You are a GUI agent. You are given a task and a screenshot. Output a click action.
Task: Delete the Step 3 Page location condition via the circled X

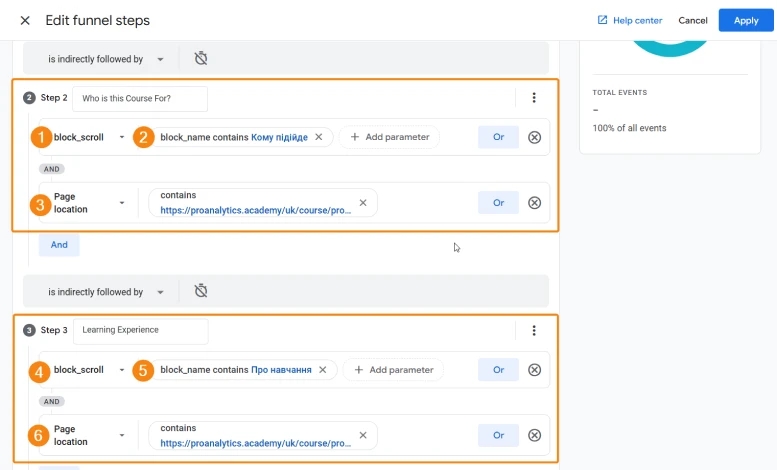coord(534,435)
